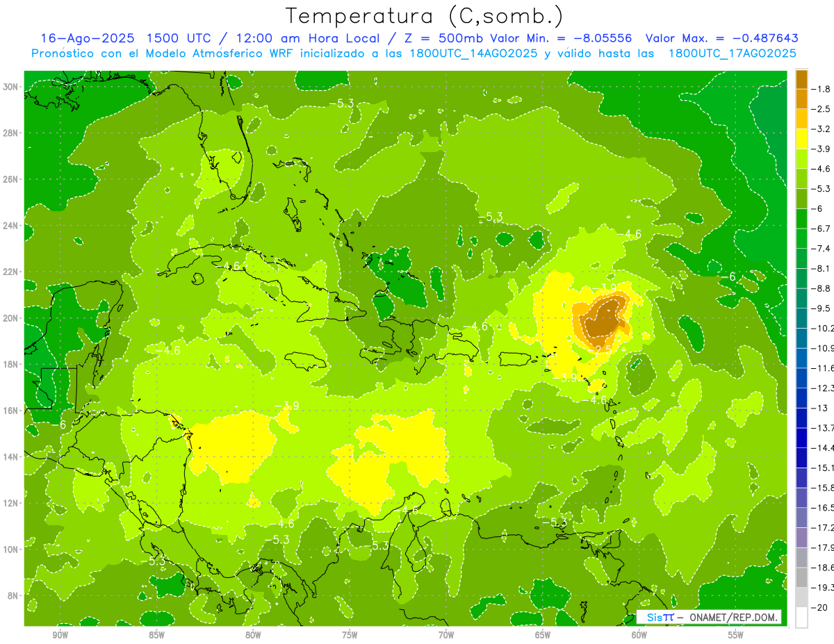
Task: Click the dark-orange legend swatch above -1.8
Action: tap(801, 79)
